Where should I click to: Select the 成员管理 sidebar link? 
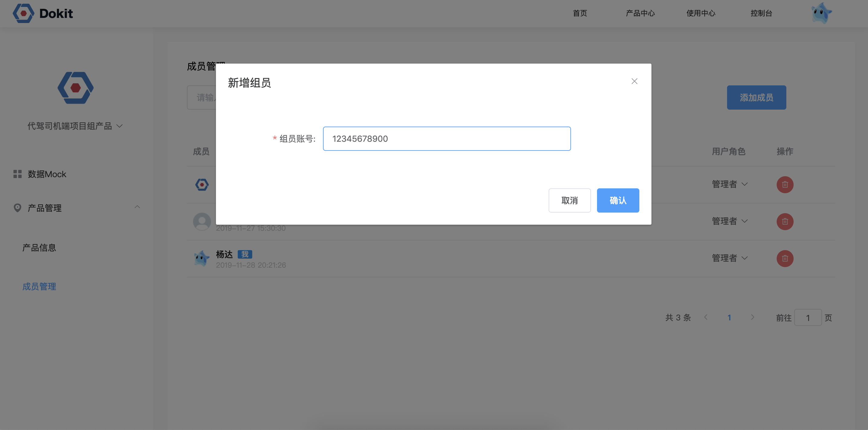click(39, 287)
